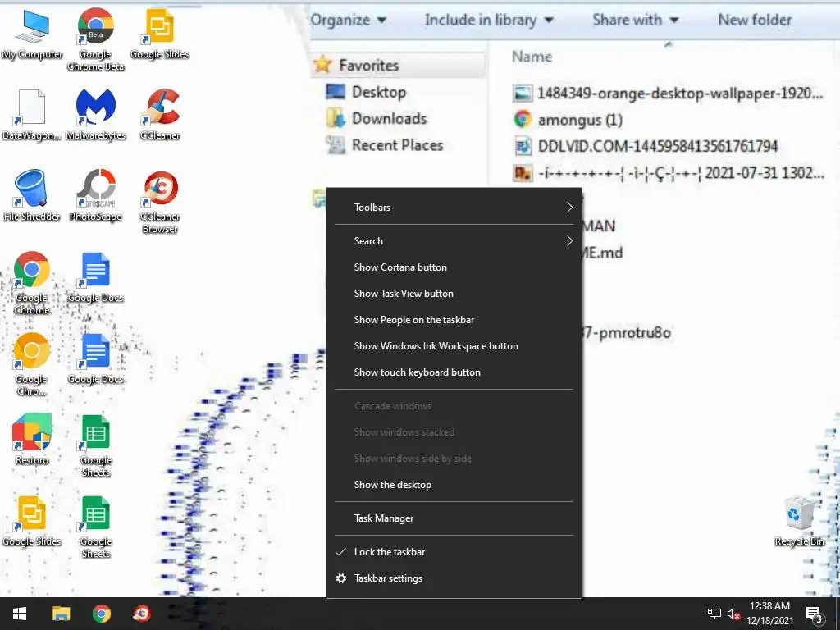The height and width of the screenshot is (630, 840).
Task: Toggle Show People on the taskbar
Action: [454, 320]
